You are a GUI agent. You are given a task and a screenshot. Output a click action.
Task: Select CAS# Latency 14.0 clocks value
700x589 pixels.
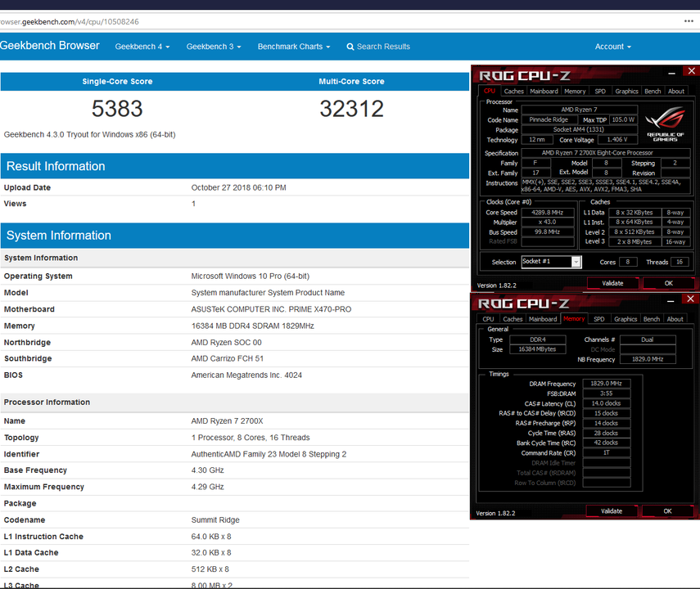606,403
